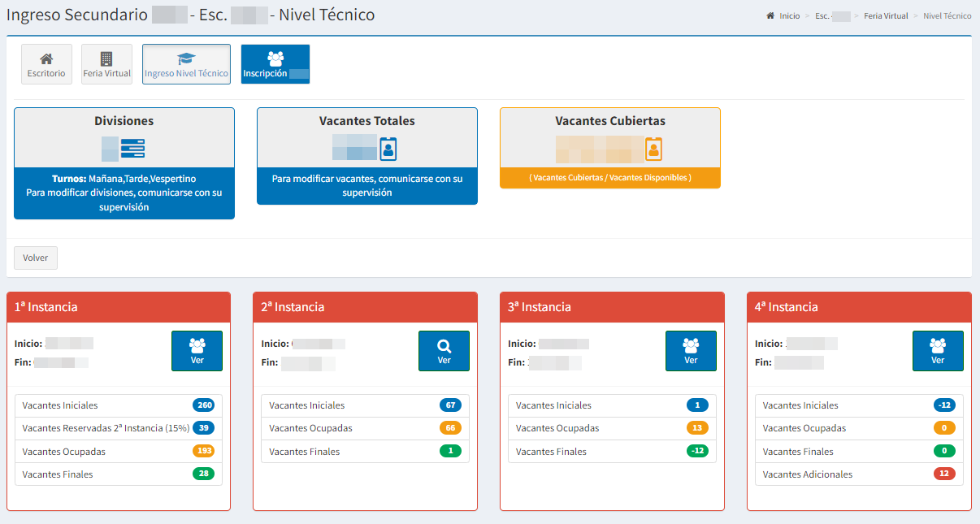Click the Vacantes Cubiertas orange badge icon
The width and height of the screenshot is (980, 524).
point(653,149)
